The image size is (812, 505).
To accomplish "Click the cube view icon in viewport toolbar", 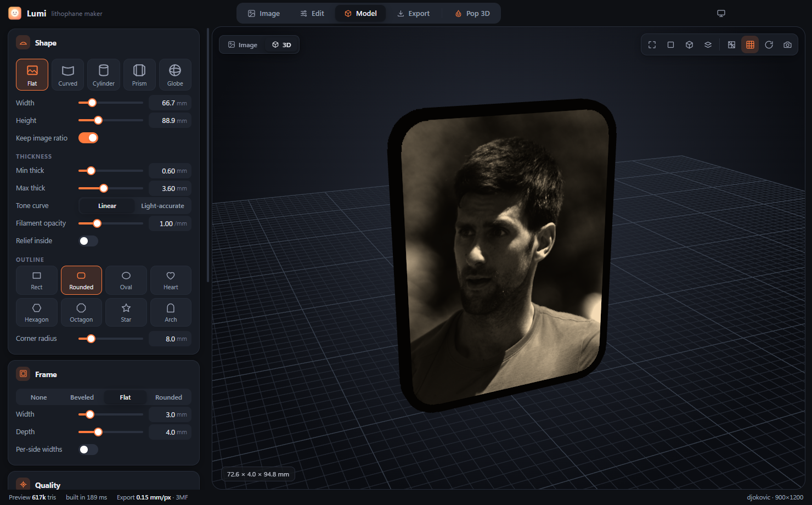I will pyautogui.click(x=690, y=45).
